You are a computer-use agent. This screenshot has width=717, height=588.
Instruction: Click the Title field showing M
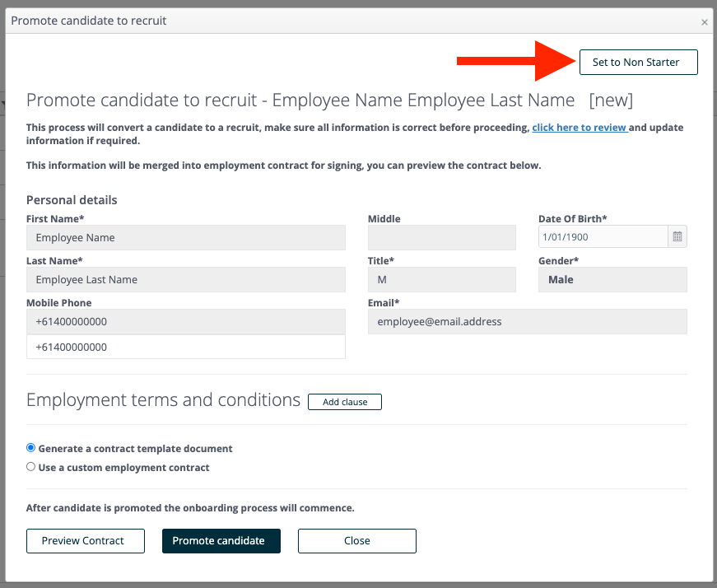coord(442,279)
